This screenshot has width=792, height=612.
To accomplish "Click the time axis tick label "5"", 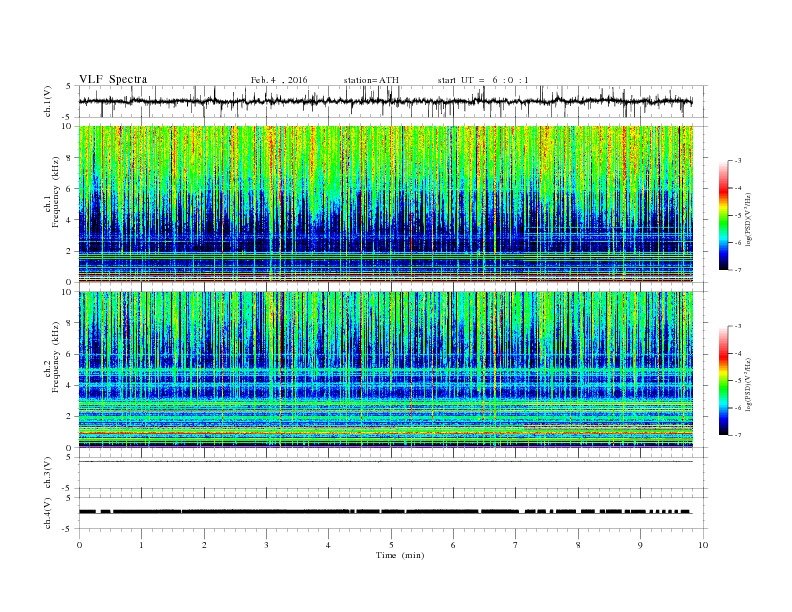I will click(x=391, y=545).
